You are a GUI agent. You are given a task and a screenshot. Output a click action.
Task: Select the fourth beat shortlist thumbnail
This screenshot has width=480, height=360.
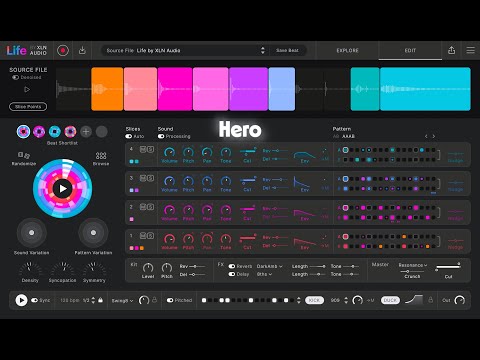(x=70, y=132)
